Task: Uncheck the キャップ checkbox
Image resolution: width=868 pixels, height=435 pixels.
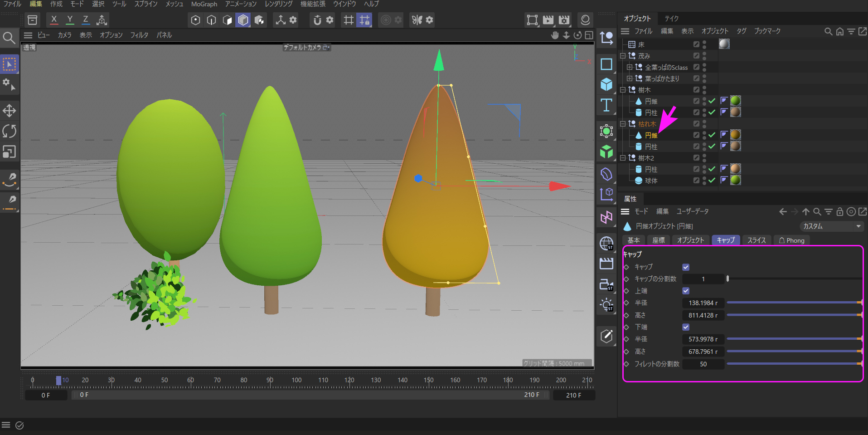Action: click(686, 267)
